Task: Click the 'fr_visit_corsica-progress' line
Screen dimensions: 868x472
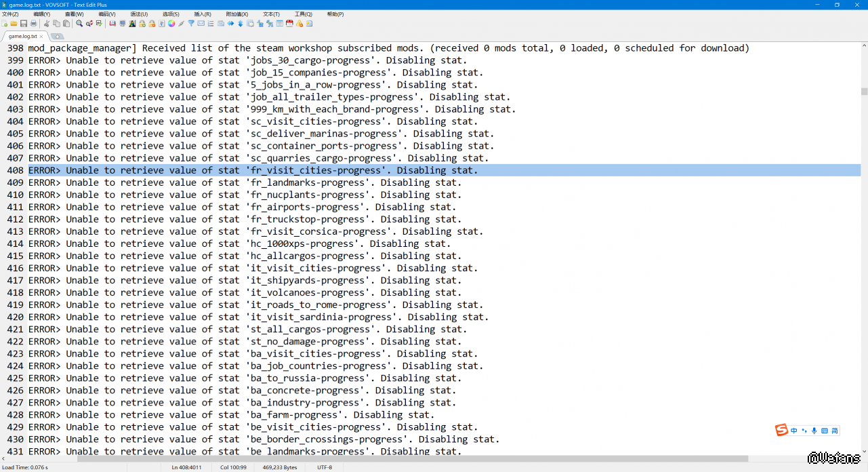Action: click(256, 231)
